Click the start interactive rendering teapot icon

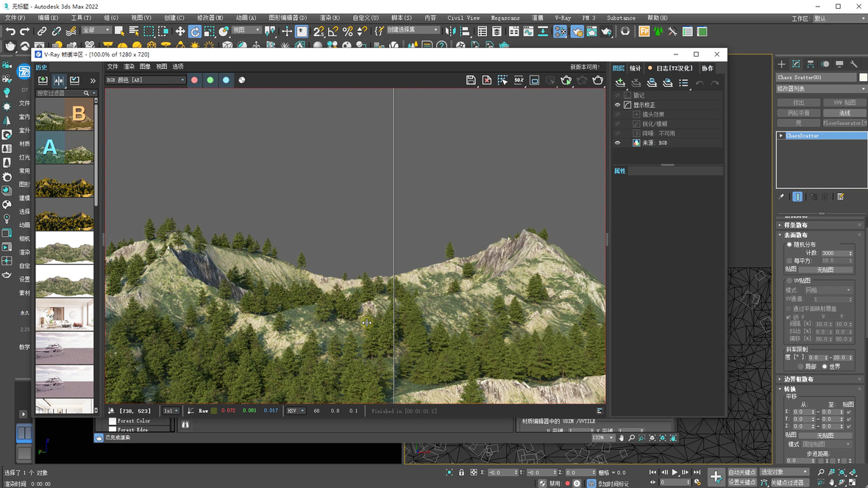(x=566, y=80)
